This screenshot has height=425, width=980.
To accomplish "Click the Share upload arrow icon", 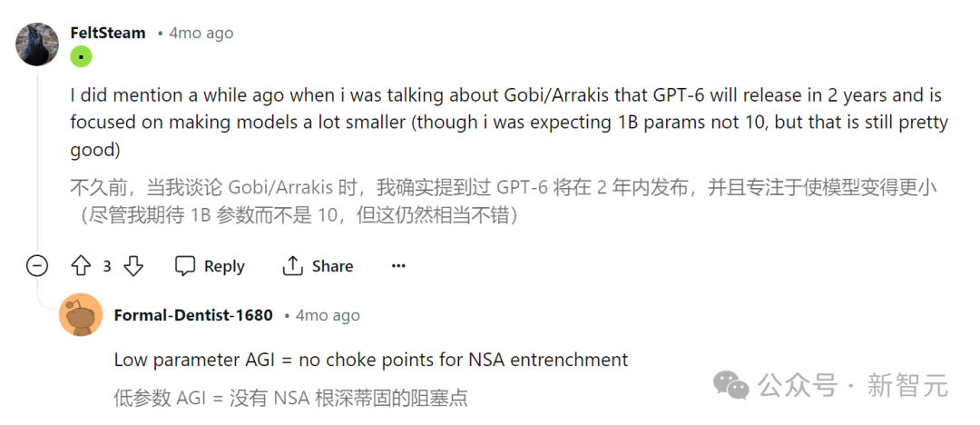I will pos(292,266).
